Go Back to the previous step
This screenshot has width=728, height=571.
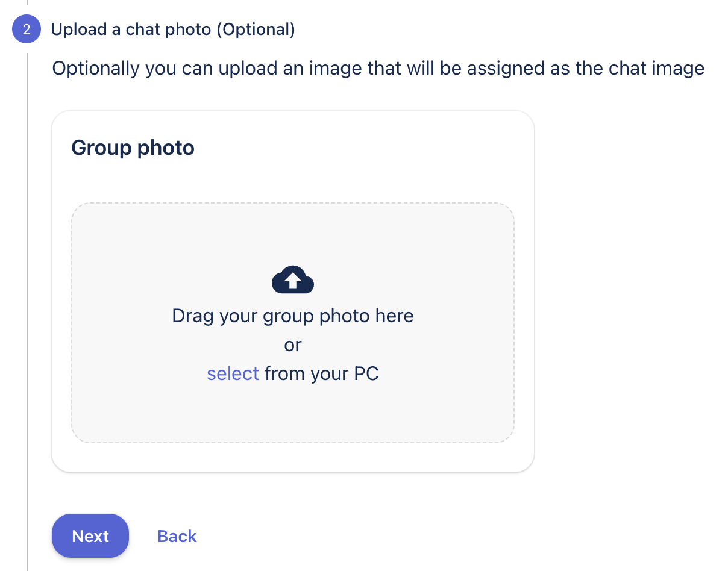point(177,536)
